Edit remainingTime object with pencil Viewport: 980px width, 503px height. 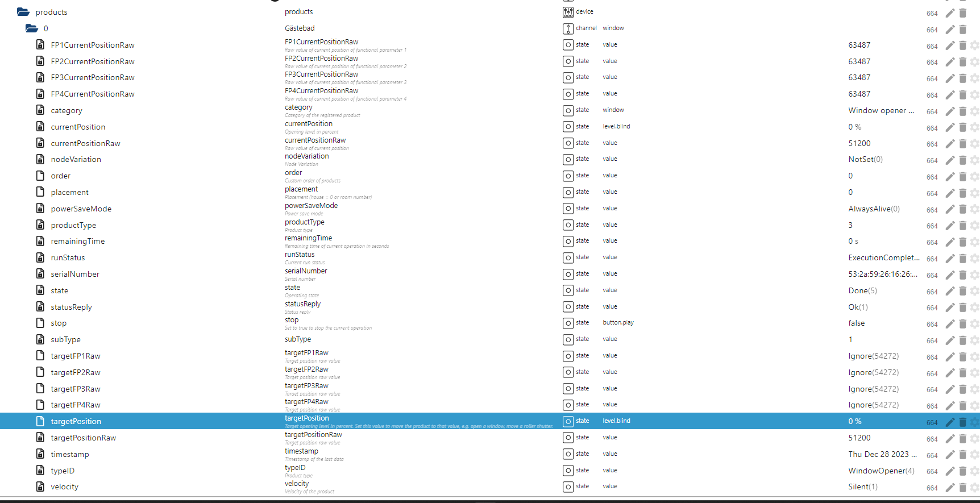950,242
